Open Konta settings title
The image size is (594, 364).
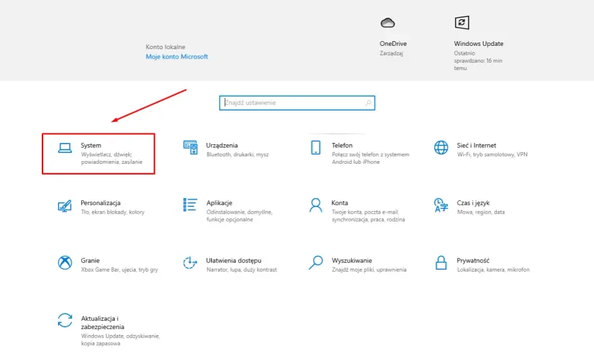tap(340, 203)
